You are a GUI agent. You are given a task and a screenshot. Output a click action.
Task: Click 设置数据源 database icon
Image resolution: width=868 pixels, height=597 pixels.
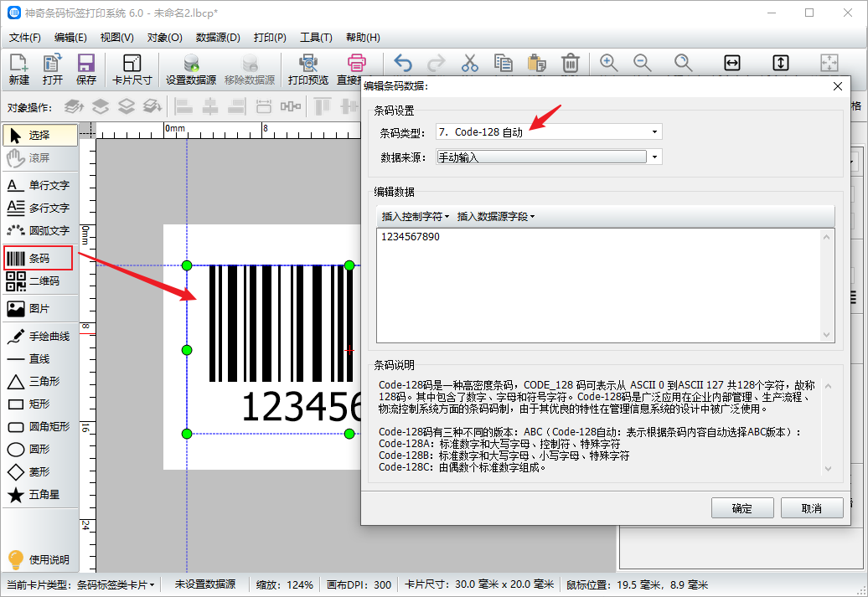point(191,69)
